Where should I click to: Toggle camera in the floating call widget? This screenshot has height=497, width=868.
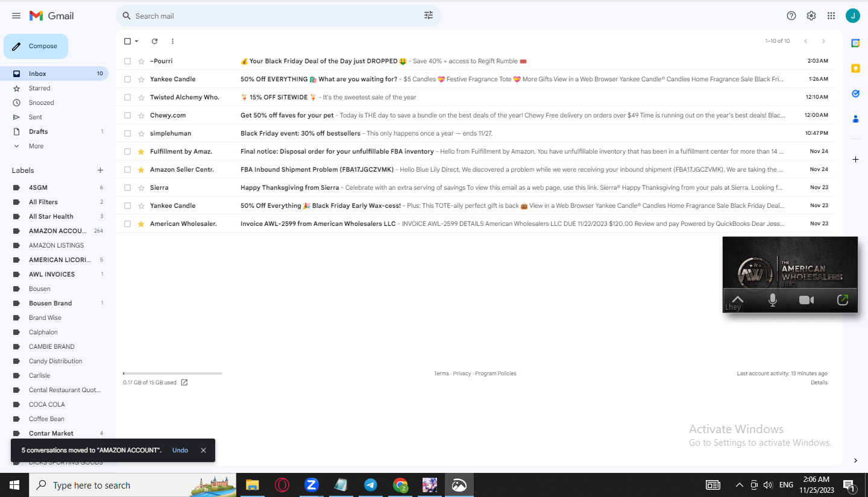[807, 300]
